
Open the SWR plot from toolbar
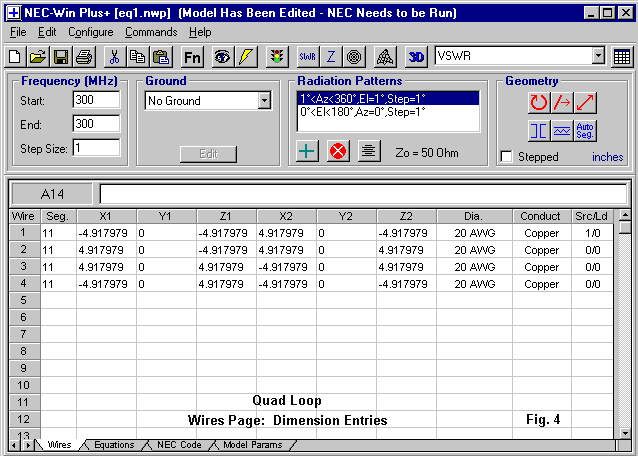coord(307,57)
